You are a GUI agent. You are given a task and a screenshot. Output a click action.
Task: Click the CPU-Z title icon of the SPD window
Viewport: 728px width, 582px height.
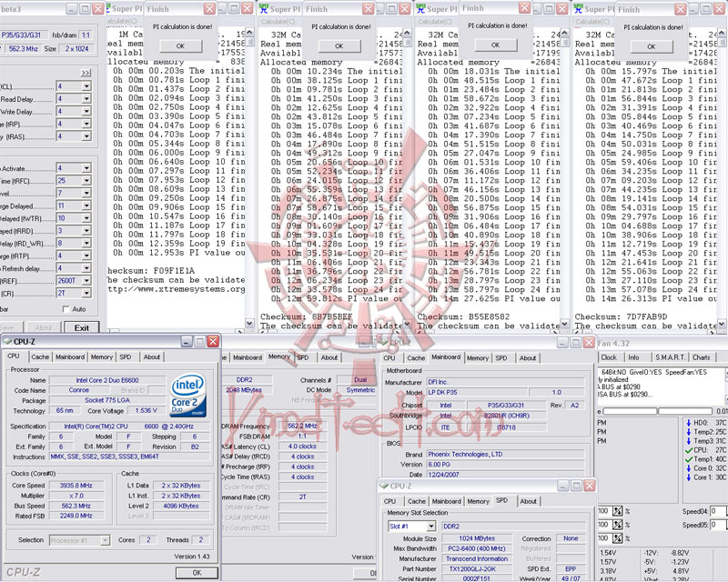(384, 486)
